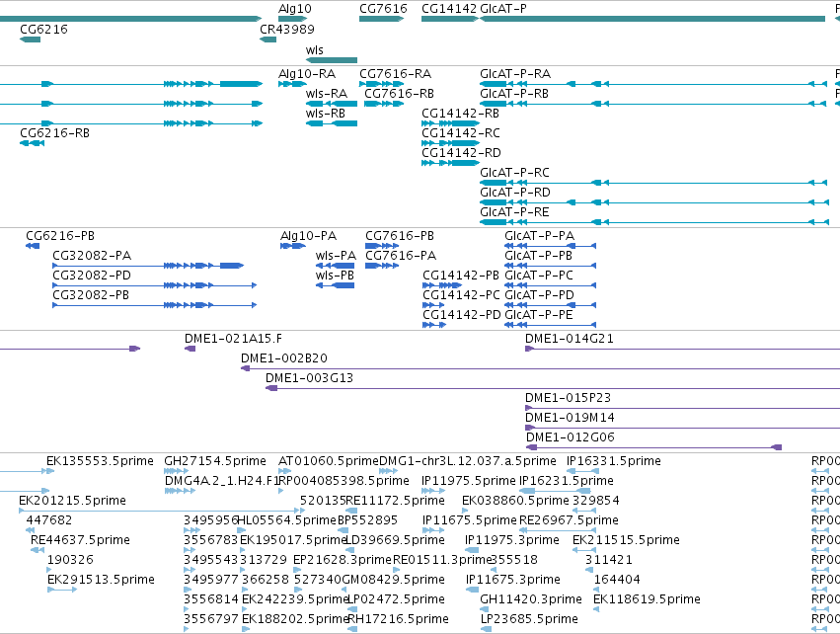Click the GlcAT-P-RC transcript label

(x=515, y=172)
